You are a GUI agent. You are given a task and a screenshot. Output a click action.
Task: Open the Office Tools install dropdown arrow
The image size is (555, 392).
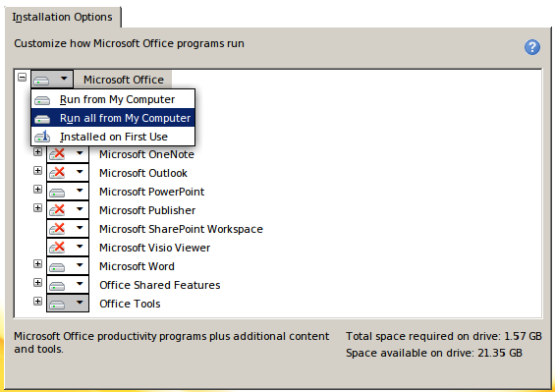point(80,303)
